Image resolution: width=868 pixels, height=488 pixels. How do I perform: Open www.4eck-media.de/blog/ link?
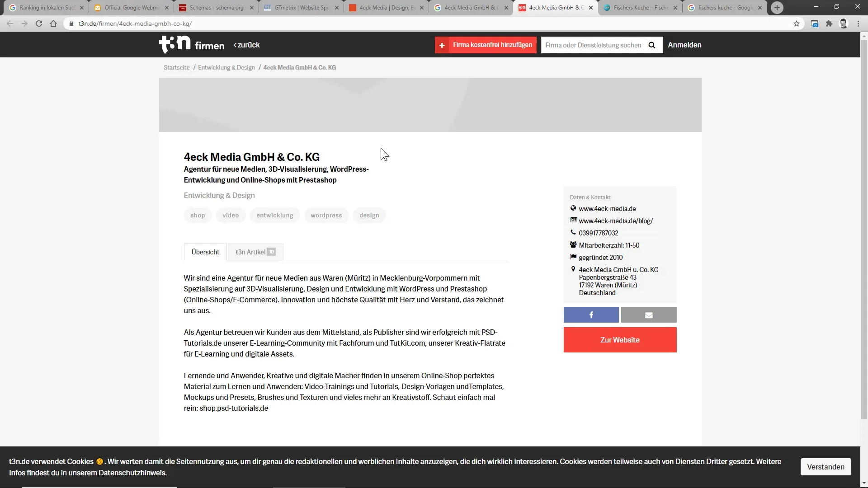click(616, 221)
